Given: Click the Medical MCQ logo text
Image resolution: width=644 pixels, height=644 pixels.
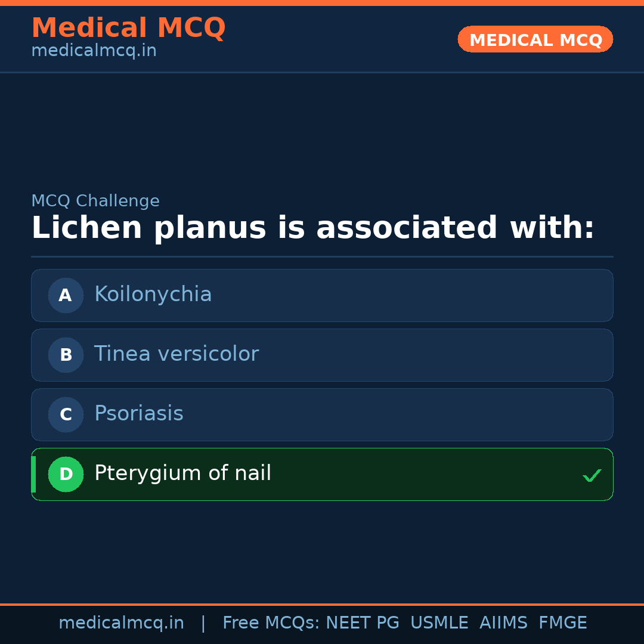Looking at the screenshot, I should pos(129,27).
